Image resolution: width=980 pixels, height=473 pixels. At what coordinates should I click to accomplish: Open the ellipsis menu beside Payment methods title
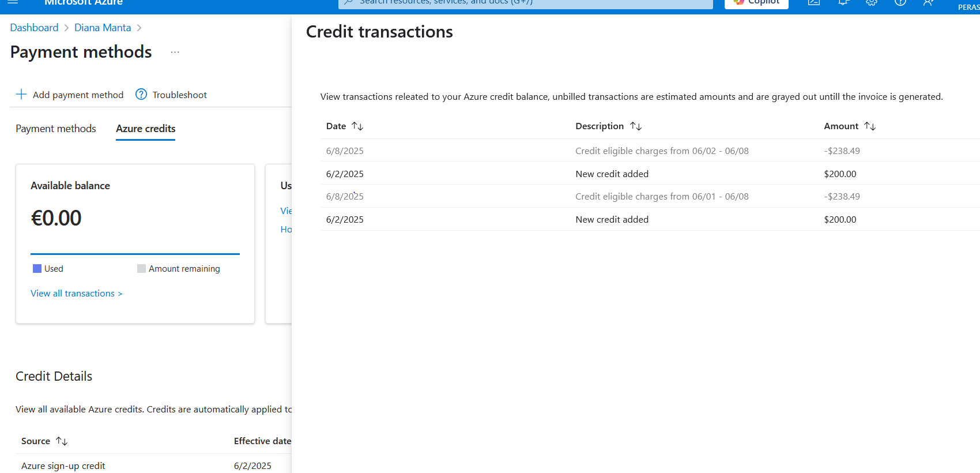pyautogui.click(x=175, y=52)
